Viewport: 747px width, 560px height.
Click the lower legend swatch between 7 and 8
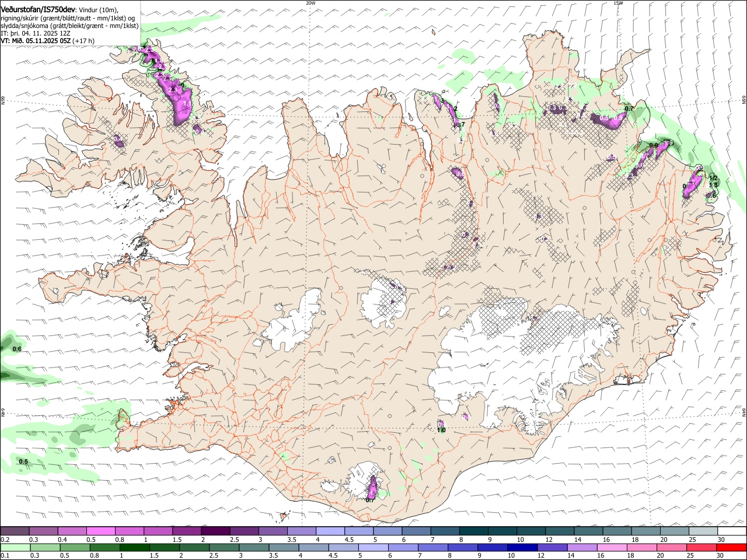click(432, 547)
